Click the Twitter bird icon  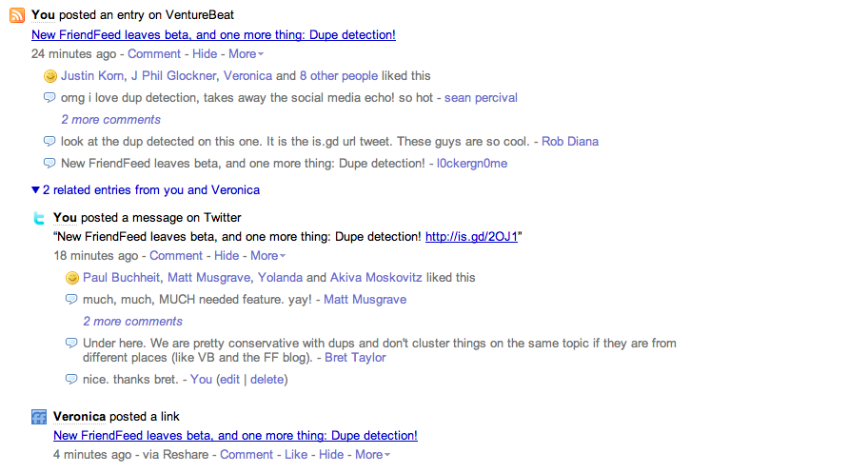(39, 218)
